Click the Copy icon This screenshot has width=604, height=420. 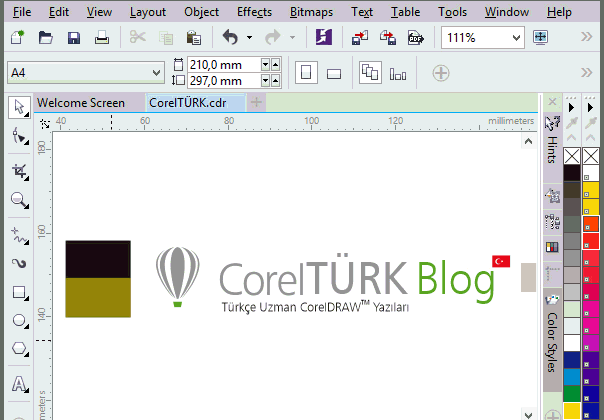[x=166, y=38]
